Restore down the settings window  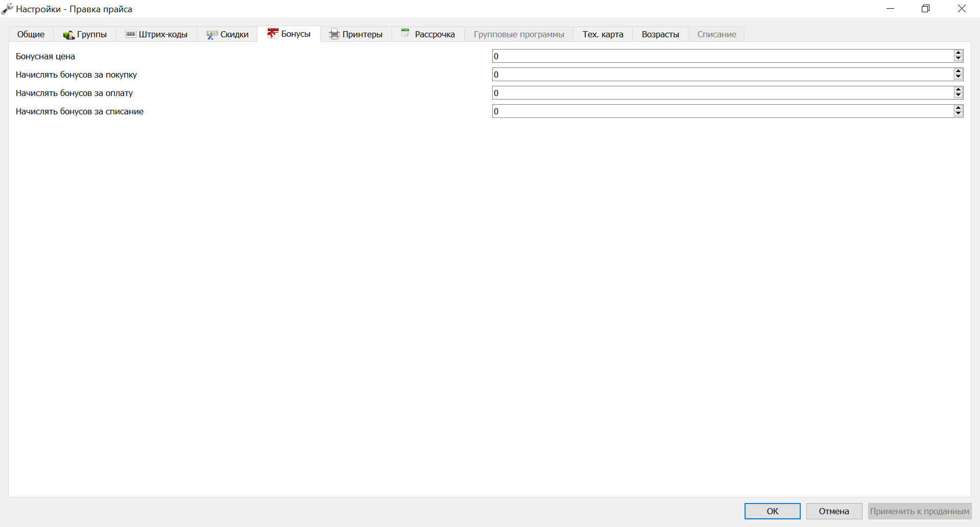926,9
